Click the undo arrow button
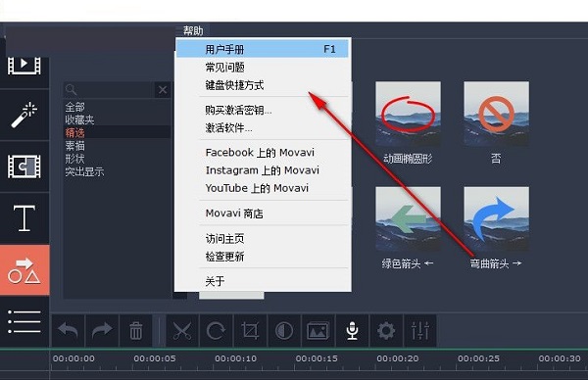Image resolution: width=588 pixels, height=380 pixels. (x=68, y=330)
